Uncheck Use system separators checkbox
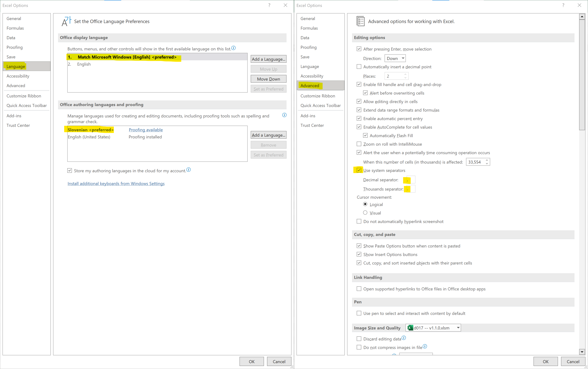The height and width of the screenshot is (369, 588). pos(359,170)
